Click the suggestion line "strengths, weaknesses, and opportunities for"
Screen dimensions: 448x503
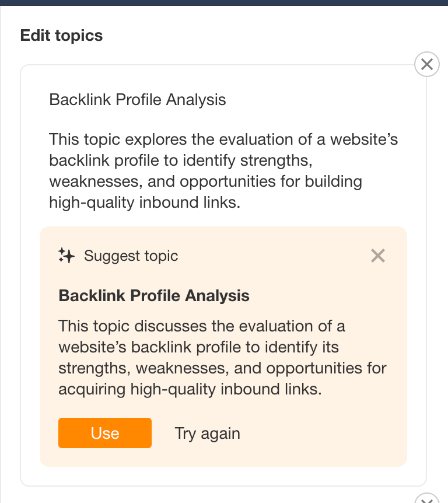[x=222, y=368]
